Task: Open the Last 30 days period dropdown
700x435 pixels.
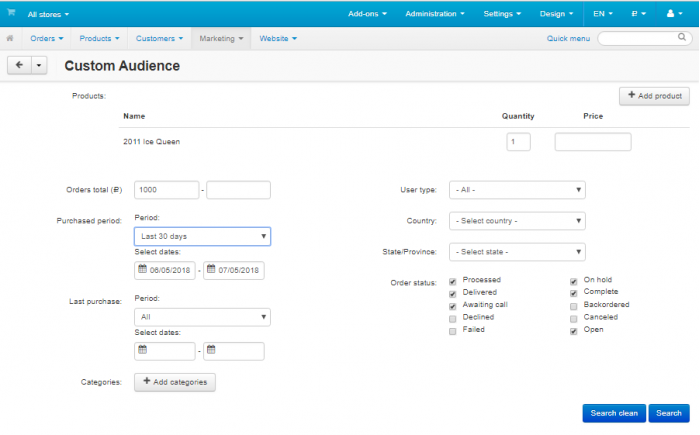Action: tap(202, 236)
